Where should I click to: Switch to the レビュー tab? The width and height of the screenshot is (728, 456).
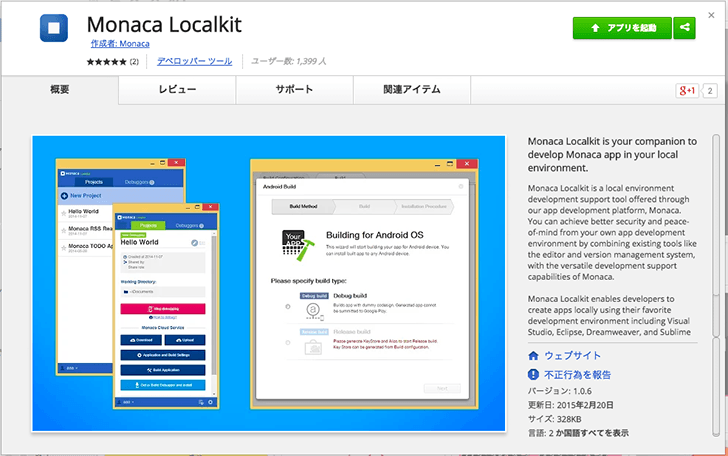coord(177,90)
